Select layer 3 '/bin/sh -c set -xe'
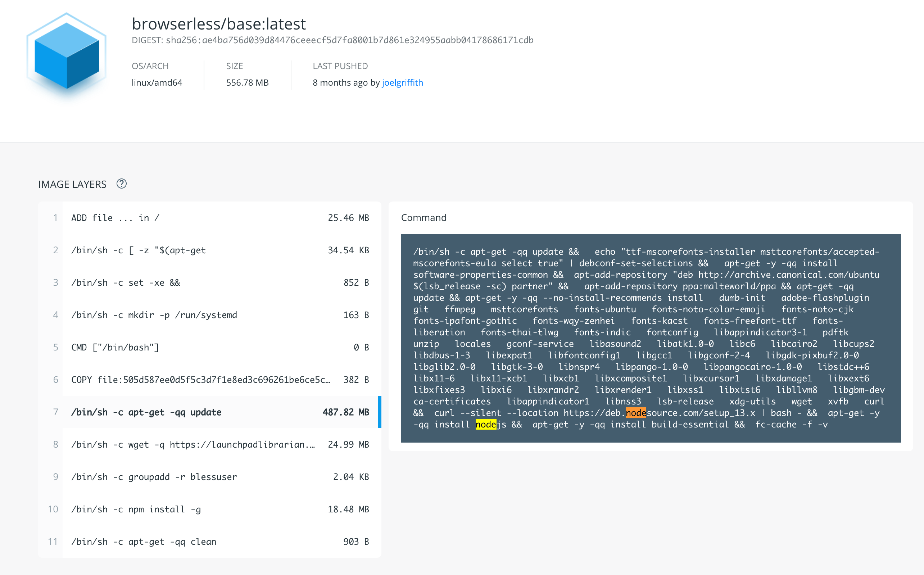The height and width of the screenshot is (575, 924). pyautogui.click(x=209, y=282)
